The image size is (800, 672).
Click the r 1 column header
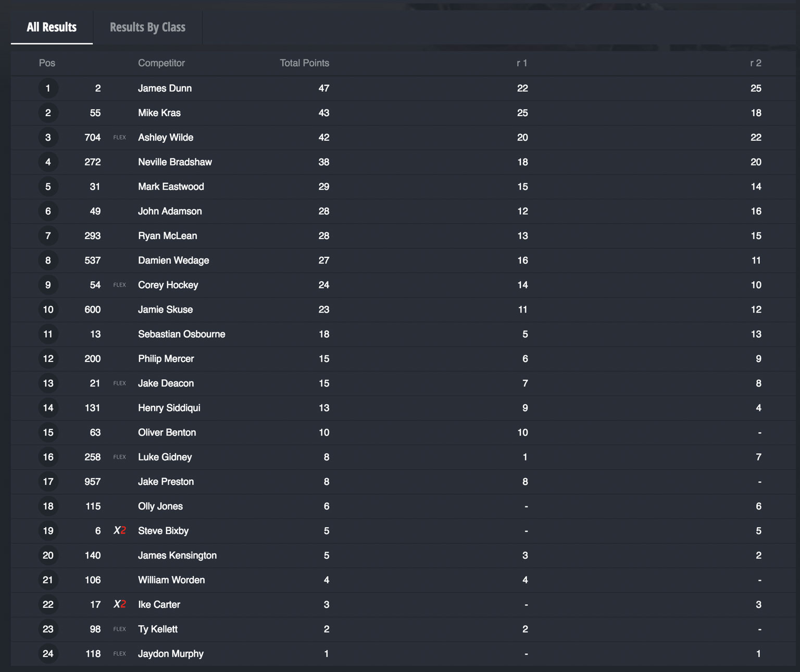click(x=522, y=63)
